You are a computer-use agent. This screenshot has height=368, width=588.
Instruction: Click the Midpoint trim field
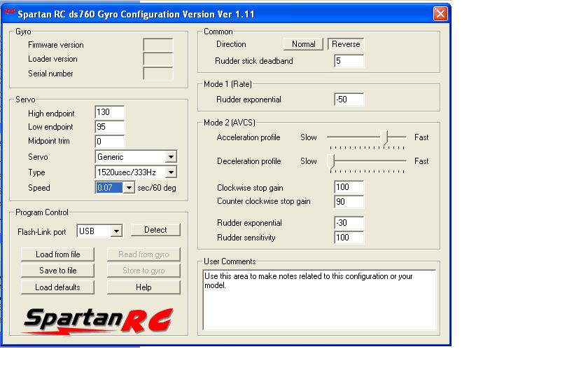point(109,142)
